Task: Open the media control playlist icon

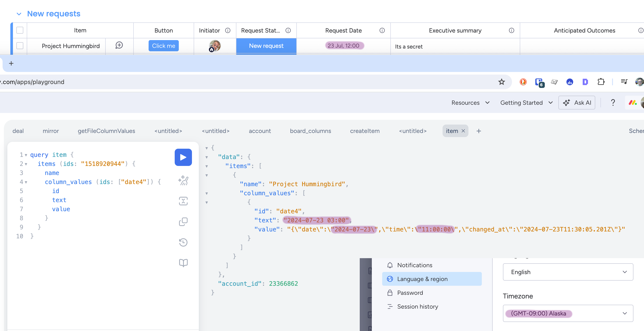Action: coord(624,82)
